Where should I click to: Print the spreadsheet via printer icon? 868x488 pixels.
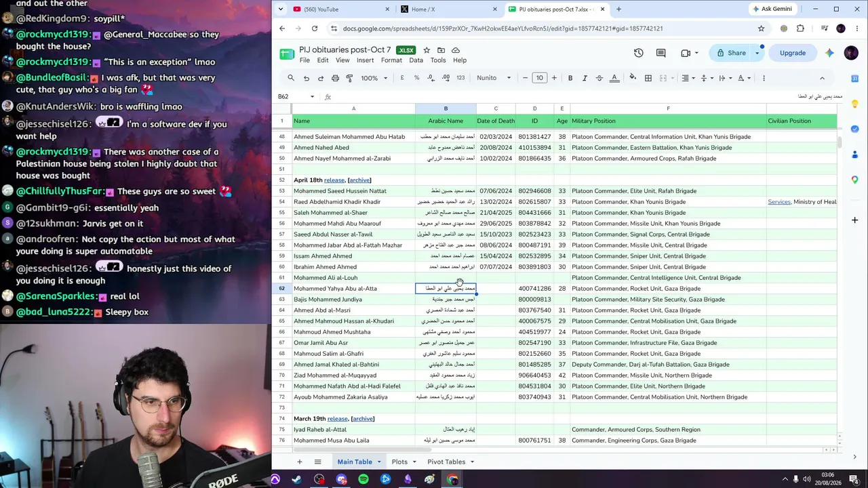pos(335,78)
